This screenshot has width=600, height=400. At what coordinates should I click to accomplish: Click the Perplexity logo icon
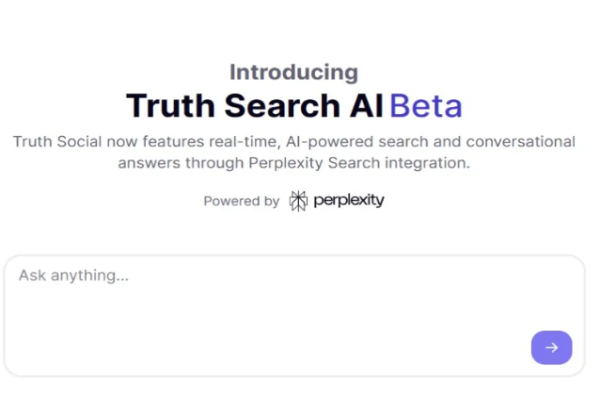[298, 200]
